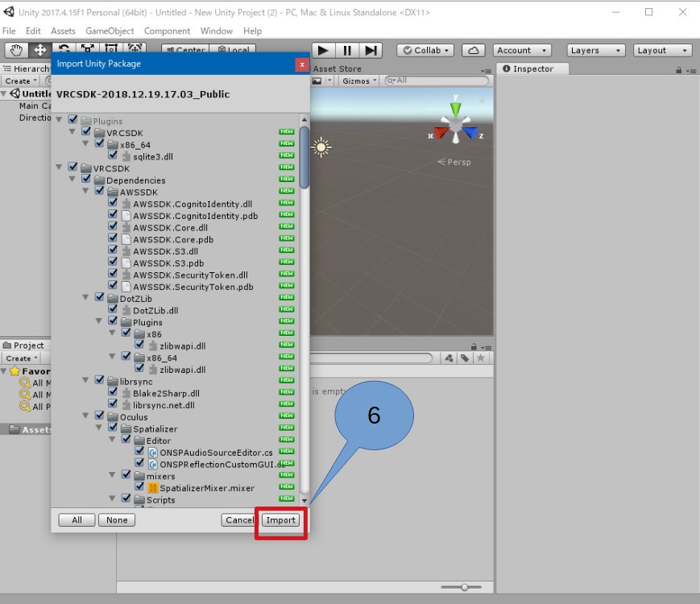This screenshot has height=604, width=700.
Task: Select the Hand tool in toolbar
Action: [x=16, y=50]
